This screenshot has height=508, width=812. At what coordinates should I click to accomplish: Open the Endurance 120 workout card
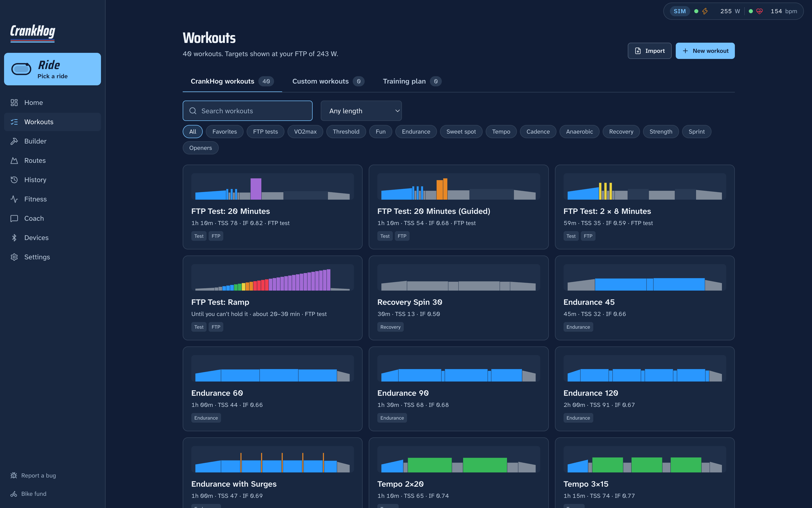pos(645,389)
